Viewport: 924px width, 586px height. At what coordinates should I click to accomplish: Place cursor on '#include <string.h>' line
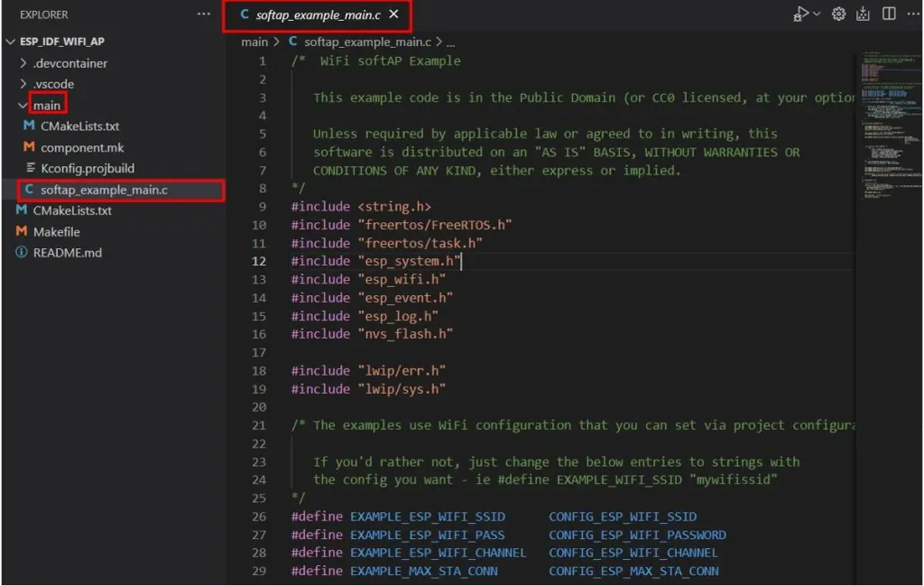tap(361, 207)
